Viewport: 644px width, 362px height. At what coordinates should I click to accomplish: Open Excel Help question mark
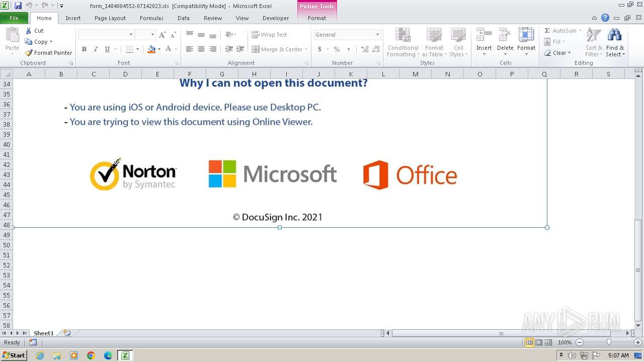(605, 18)
